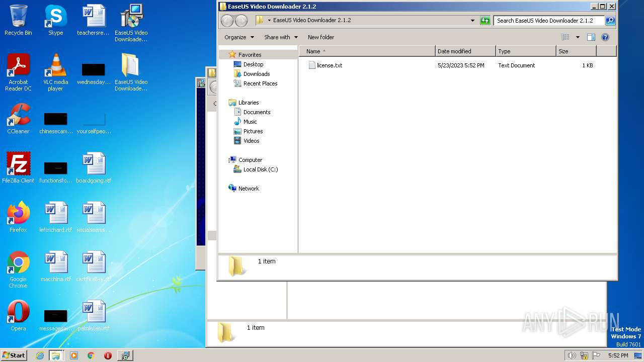
Task: Show the preview pane
Action: coord(591,37)
